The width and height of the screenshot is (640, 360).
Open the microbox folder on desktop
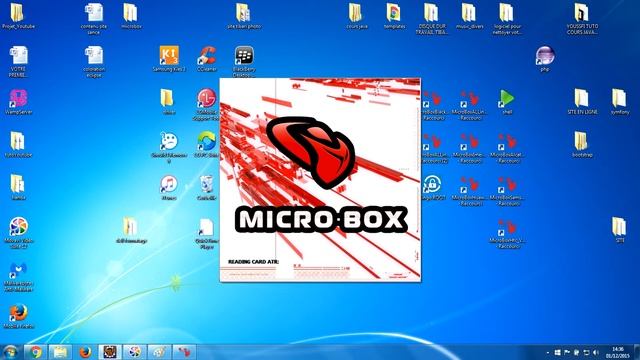(x=131, y=16)
